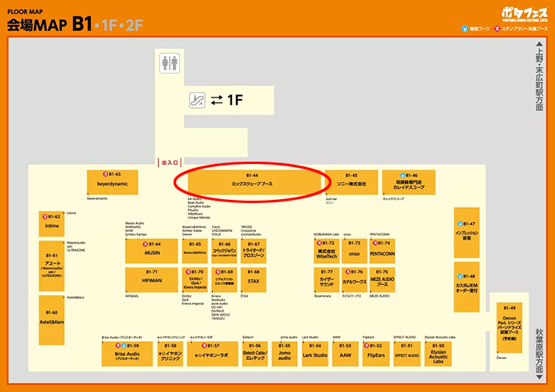The width and height of the screenshot is (555, 392).
Task: Click the restroom icon
Action: click(169, 63)
